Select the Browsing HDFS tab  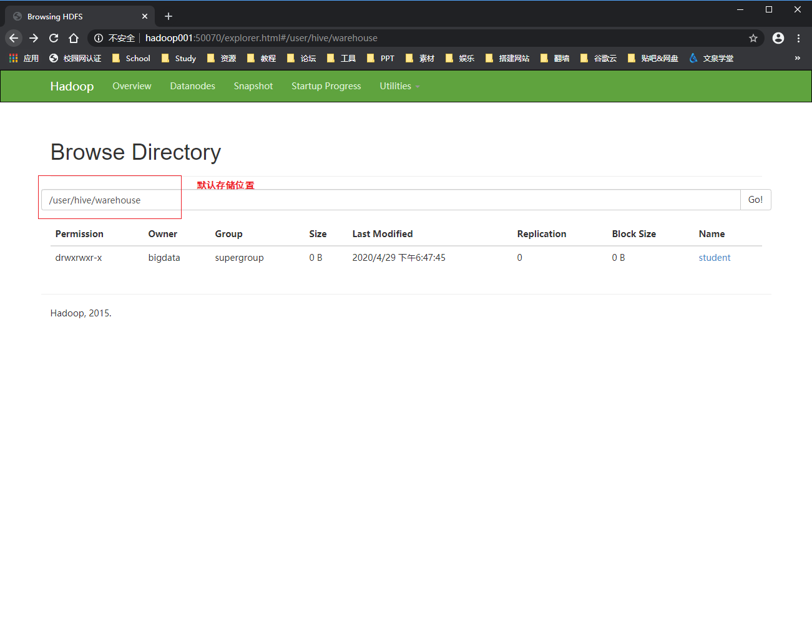point(81,16)
